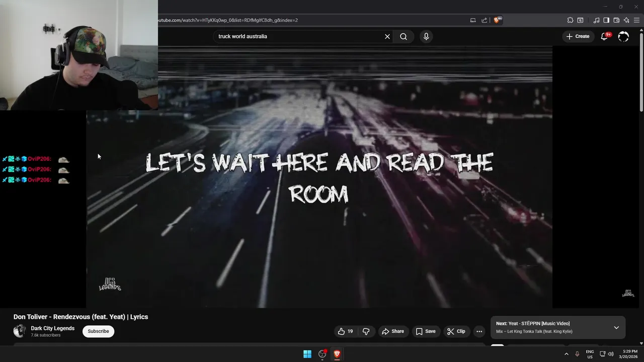
Task: Show hidden system tray icons chevron
Action: click(x=566, y=354)
